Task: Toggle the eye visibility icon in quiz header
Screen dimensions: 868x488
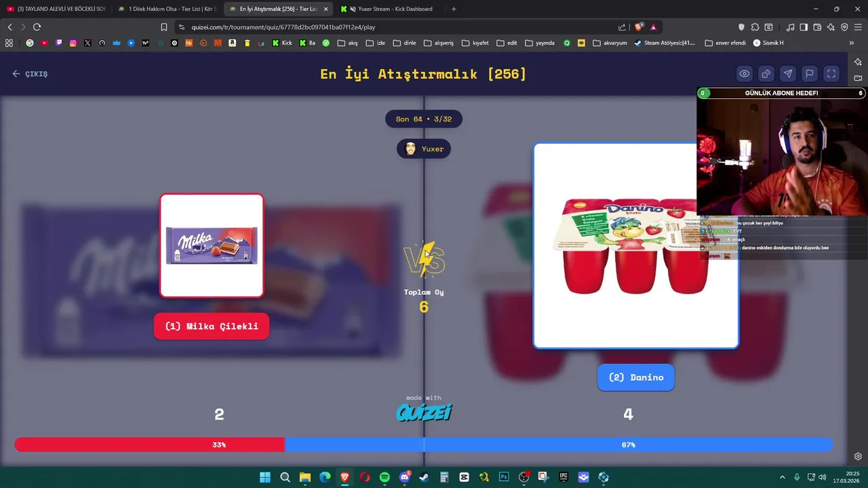Action: pos(745,74)
